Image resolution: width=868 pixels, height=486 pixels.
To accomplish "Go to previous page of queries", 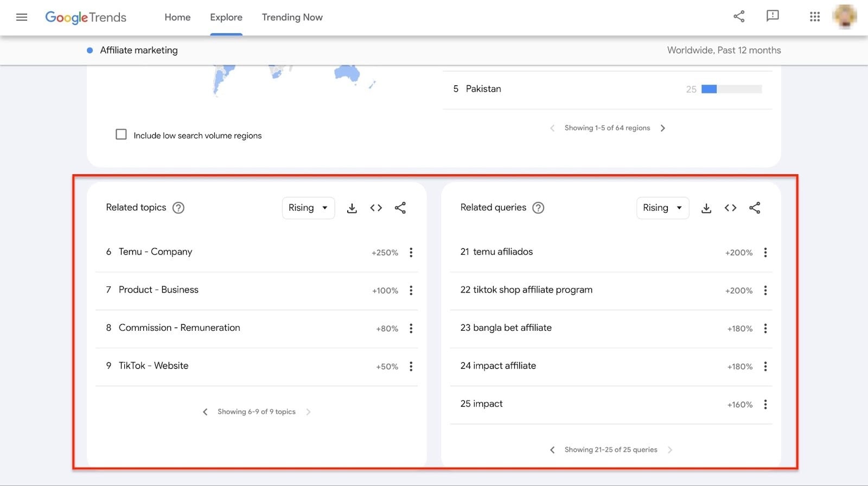I will pos(552,450).
